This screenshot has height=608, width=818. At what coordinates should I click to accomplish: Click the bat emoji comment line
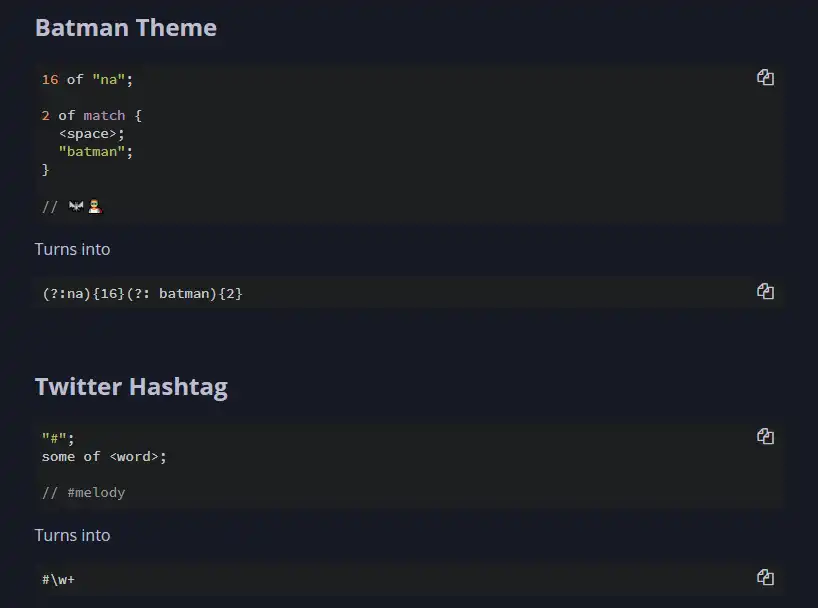point(73,207)
